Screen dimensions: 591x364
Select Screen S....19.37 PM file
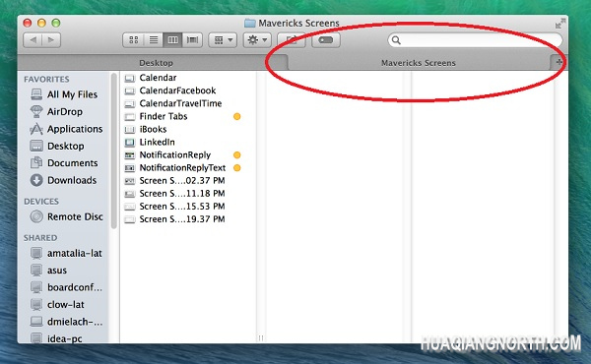[x=175, y=219]
